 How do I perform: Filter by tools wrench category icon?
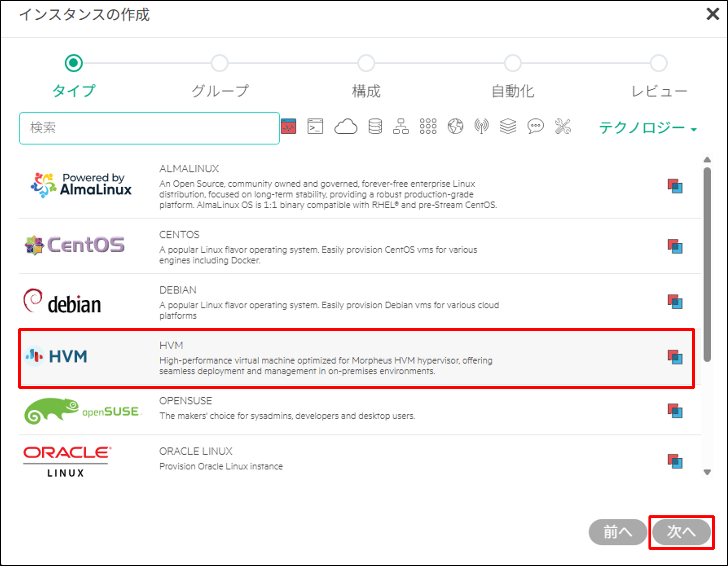click(563, 127)
